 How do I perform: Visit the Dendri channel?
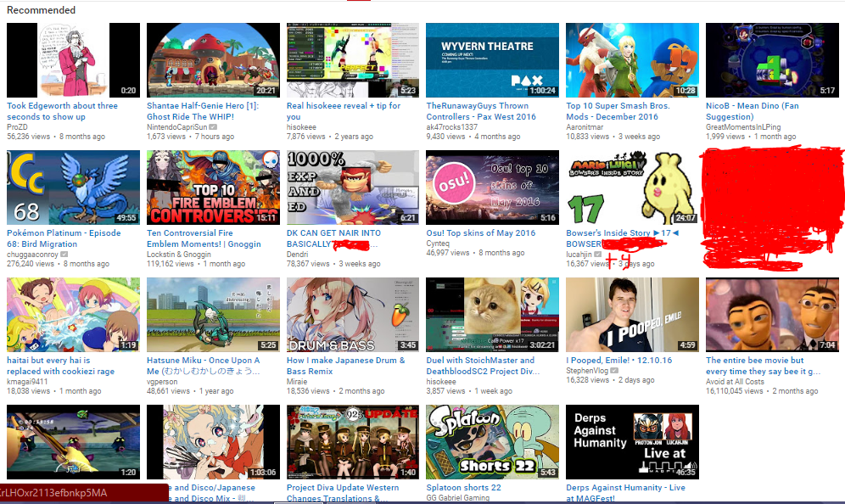point(298,255)
